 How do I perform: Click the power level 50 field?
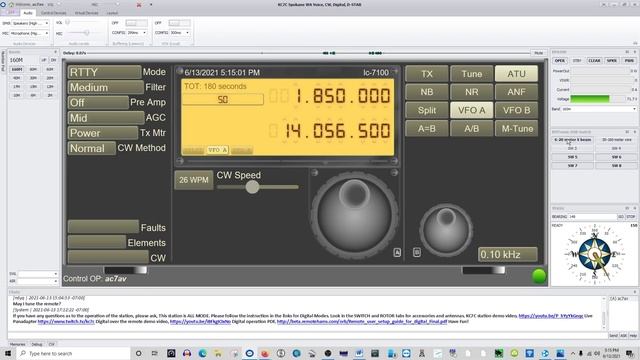pos(223,99)
